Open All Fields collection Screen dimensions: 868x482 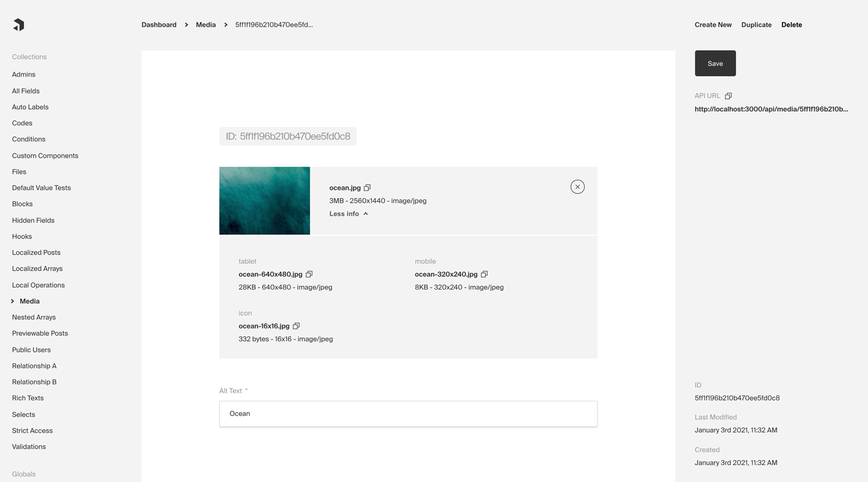[x=26, y=91]
